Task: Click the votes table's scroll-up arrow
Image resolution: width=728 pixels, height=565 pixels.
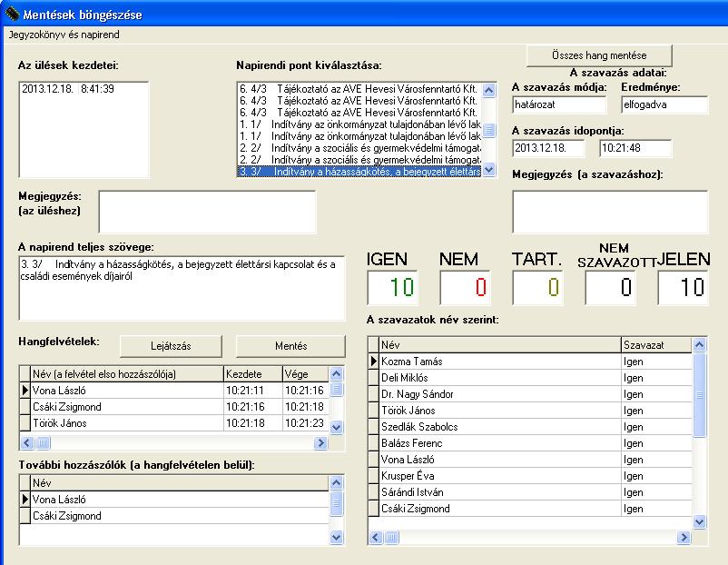Action: 699,344
